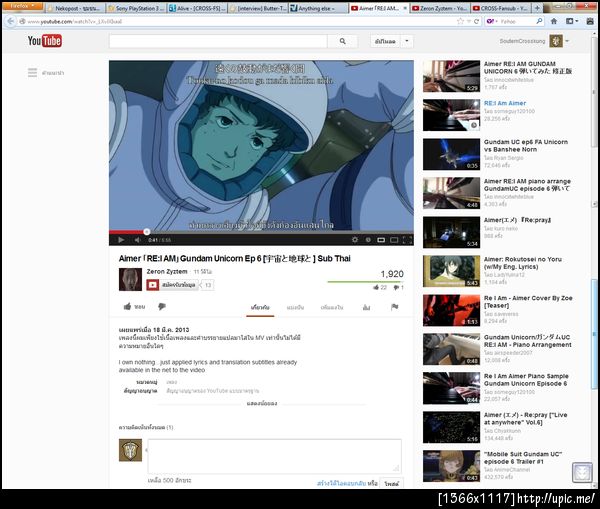Report video with flag icon
600x509 pixels.
pos(395,307)
